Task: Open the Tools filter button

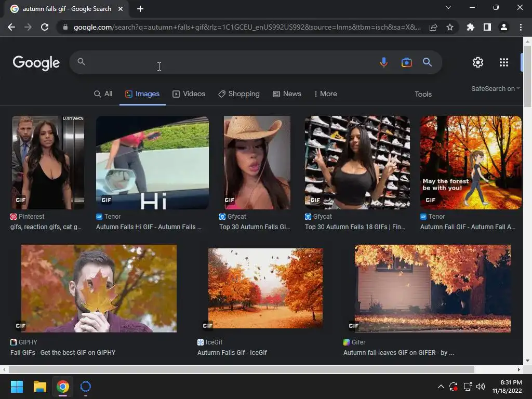Action: pyautogui.click(x=423, y=95)
